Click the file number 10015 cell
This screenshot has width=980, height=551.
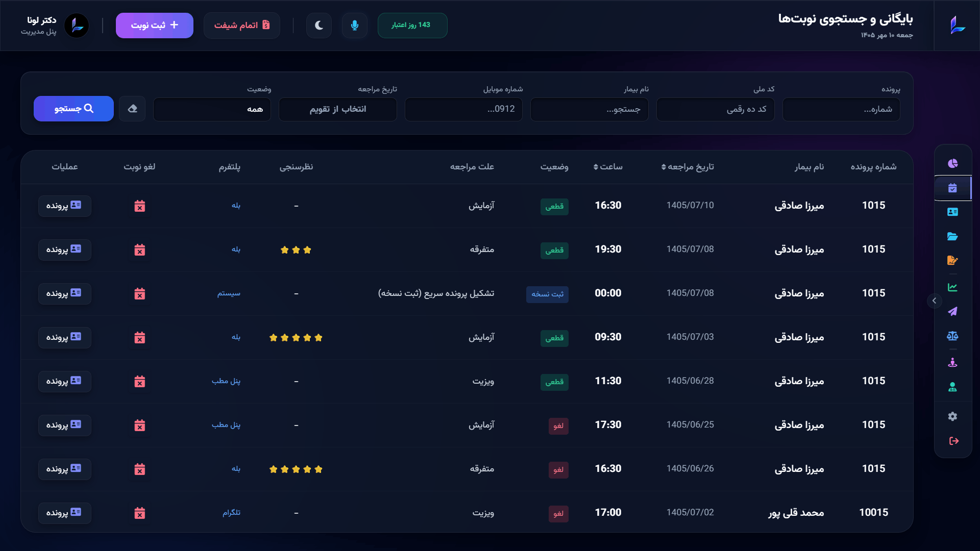pos(873,512)
